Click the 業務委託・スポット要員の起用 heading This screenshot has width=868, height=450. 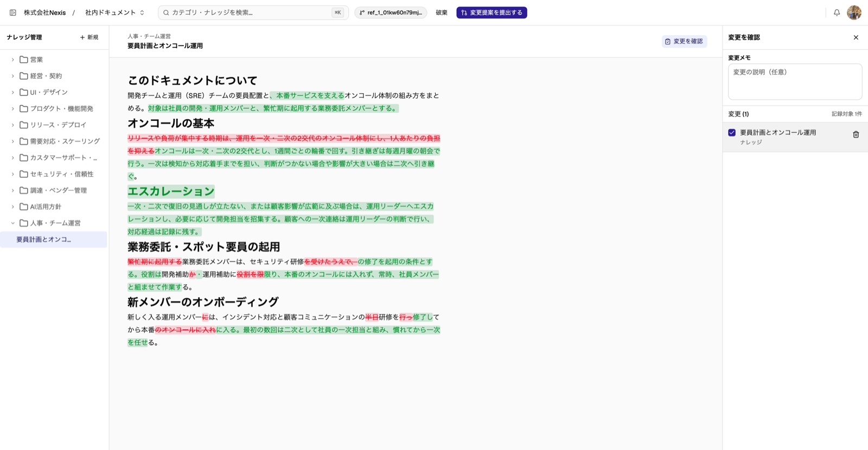(203, 247)
